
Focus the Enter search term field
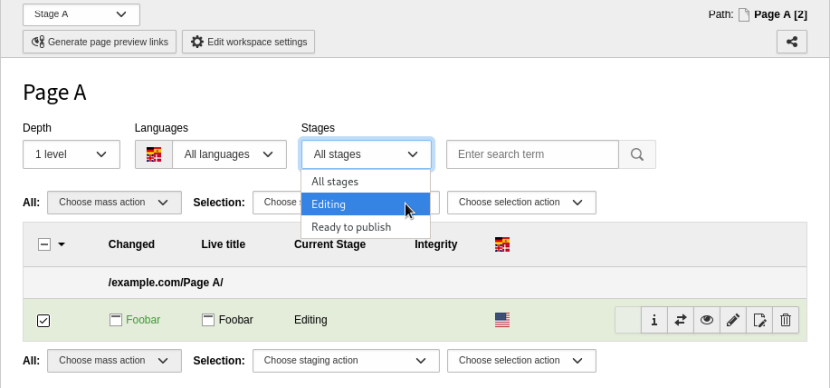pyautogui.click(x=533, y=155)
